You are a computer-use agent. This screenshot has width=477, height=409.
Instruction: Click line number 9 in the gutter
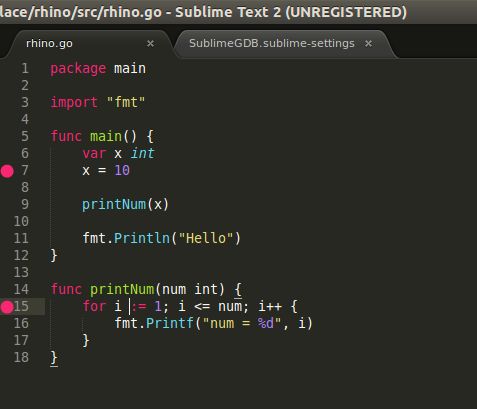click(x=25, y=205)
